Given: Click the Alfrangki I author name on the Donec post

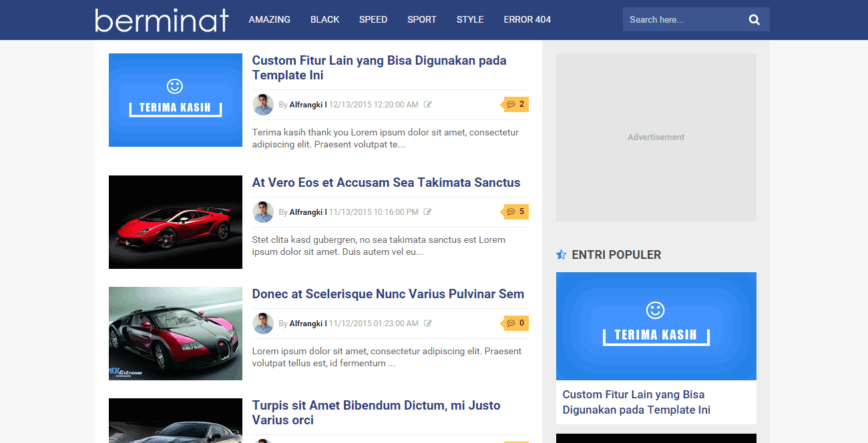Looking at the screenshot, I should click(x=308, y=324).
